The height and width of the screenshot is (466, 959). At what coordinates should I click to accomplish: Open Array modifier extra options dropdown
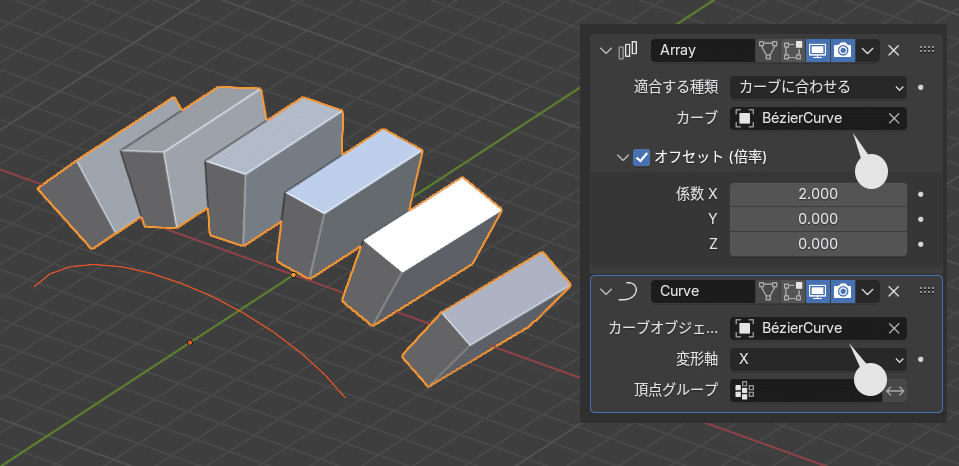[x=867, y=50]
